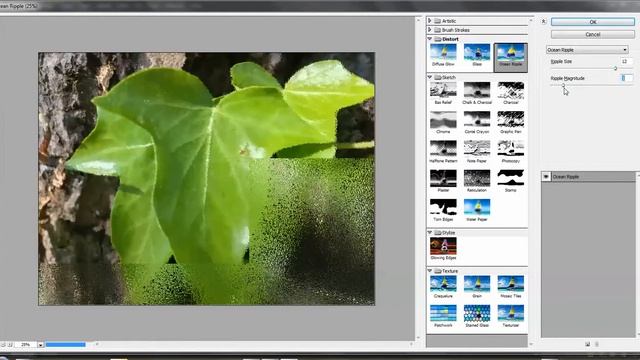Click the zoom in plus button

[10, 345]
